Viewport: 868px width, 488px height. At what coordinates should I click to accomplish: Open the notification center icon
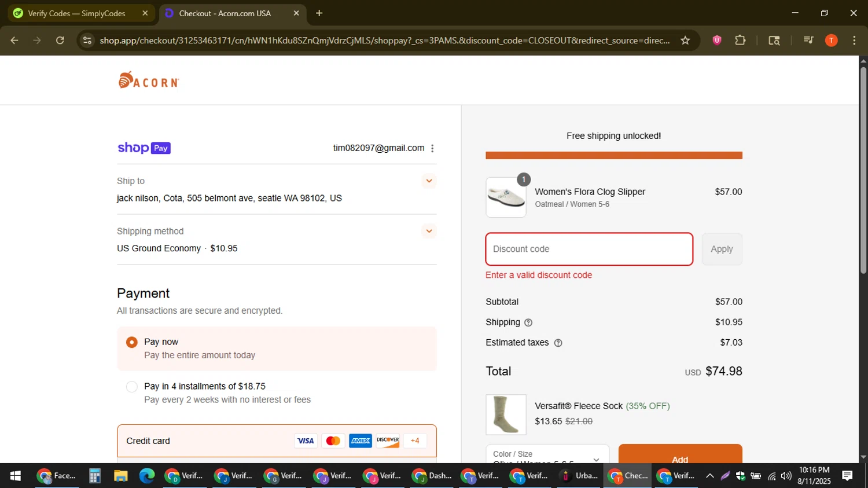coord(848,476)
